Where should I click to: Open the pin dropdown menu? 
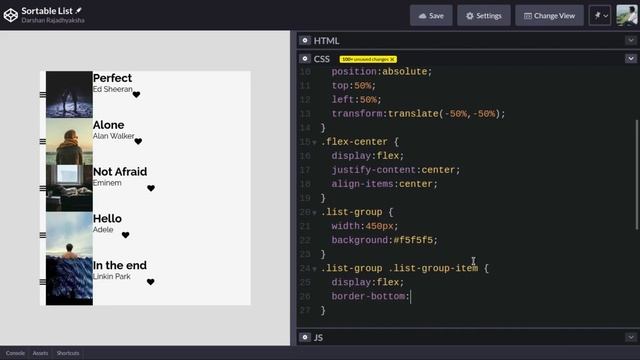pyautogui.click(x=600, y=16)
